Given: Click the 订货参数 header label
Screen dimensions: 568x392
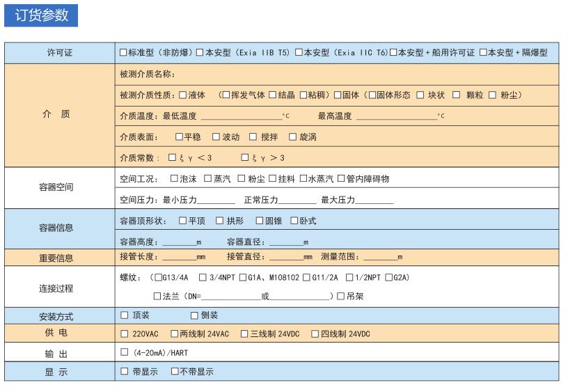Looking at the screenshot, I should (42, 15).
